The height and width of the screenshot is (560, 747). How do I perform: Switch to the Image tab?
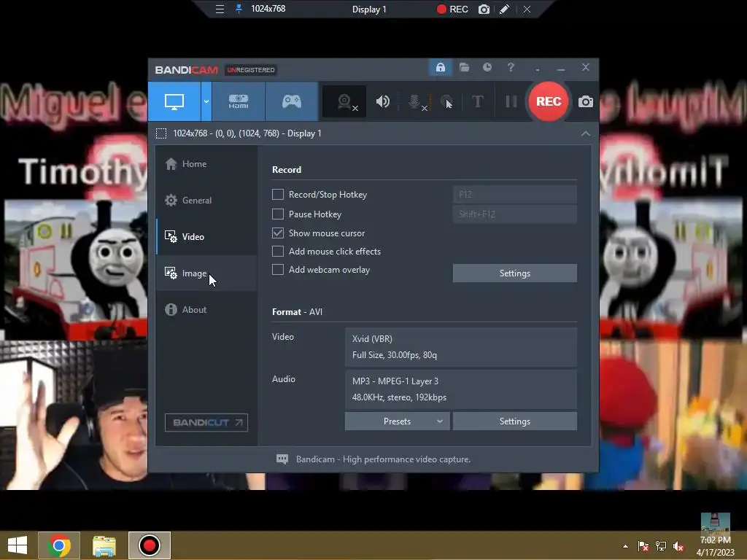pos(206,273)
